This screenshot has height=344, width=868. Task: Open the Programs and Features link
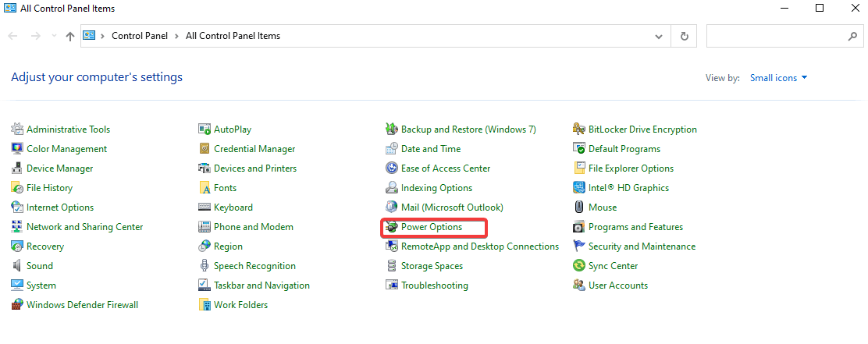click(x=635, y=227)
